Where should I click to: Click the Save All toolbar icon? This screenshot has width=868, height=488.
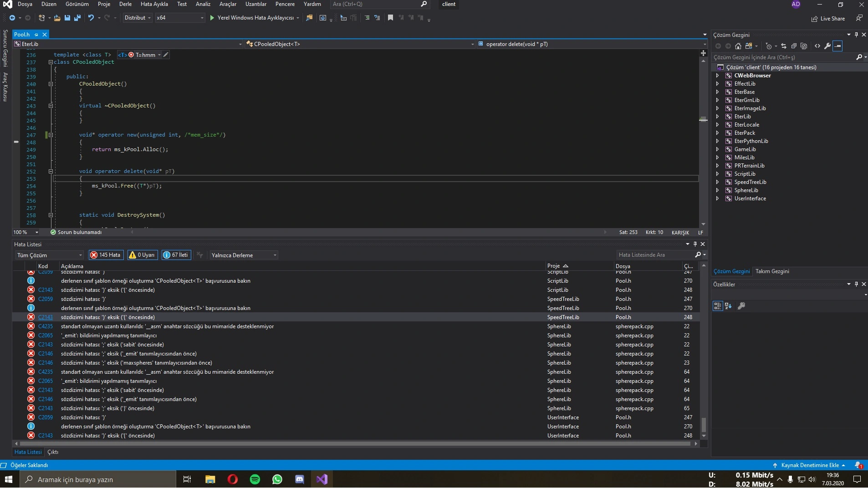click(x=77, y=18)
